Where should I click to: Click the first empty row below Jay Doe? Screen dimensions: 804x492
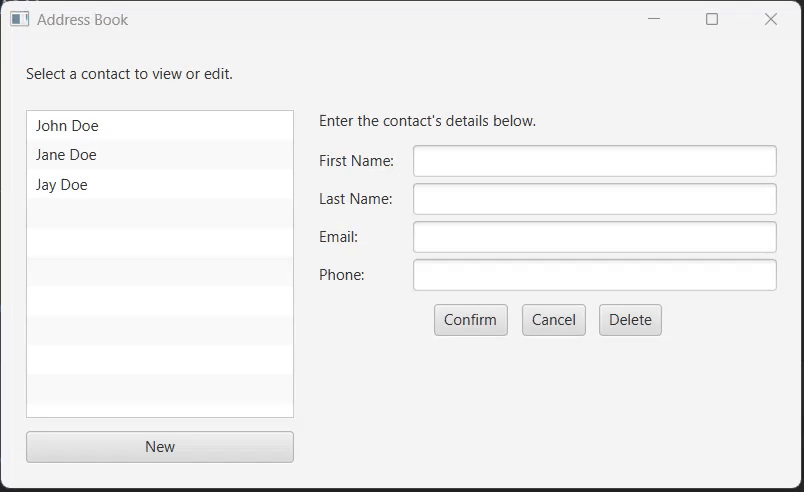(159, 213)
